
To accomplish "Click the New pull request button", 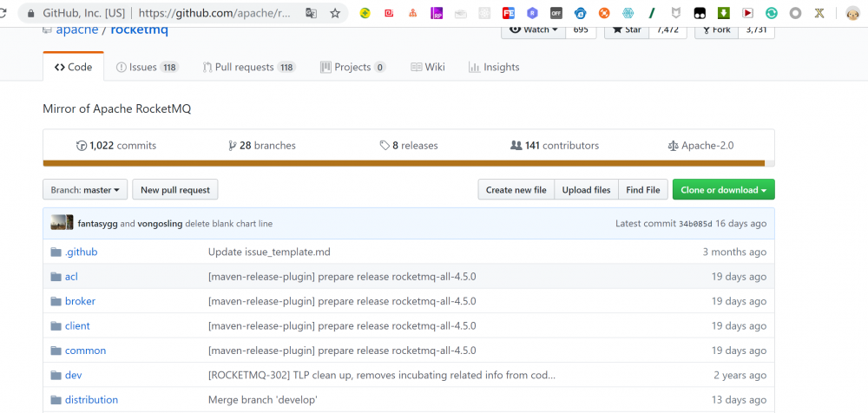I will coord(175,190).
